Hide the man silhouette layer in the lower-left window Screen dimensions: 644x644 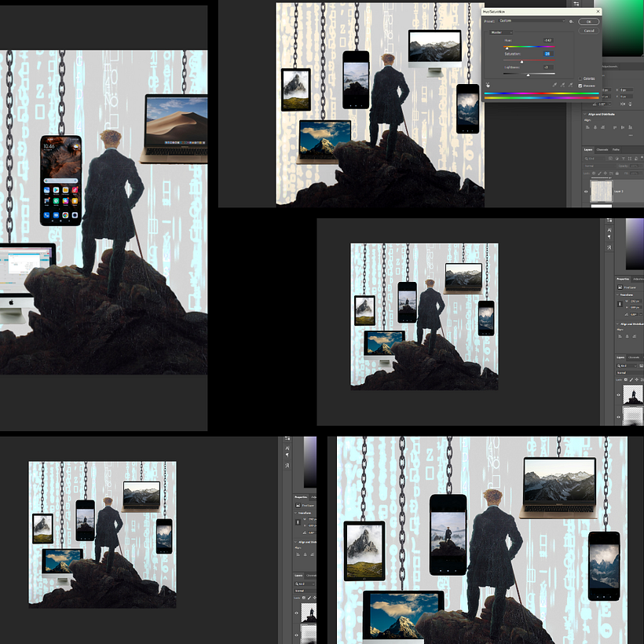pyautogui.click(x=297, y=613)
